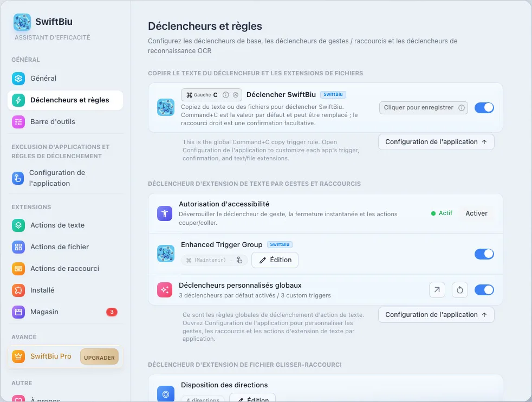The width and height of the screenshot is (532, 402).
Task: Clear the Gauche C shortcut with the x icon
Action: click(x=236, y=95)
